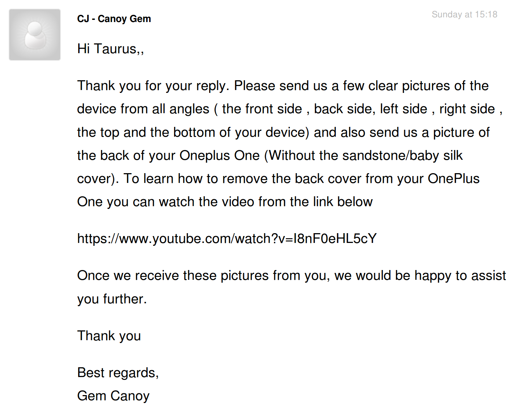Click the timestamp Sunday at 15:18
The height and width of the screenshot is (411, 532).
click(464, 14)
